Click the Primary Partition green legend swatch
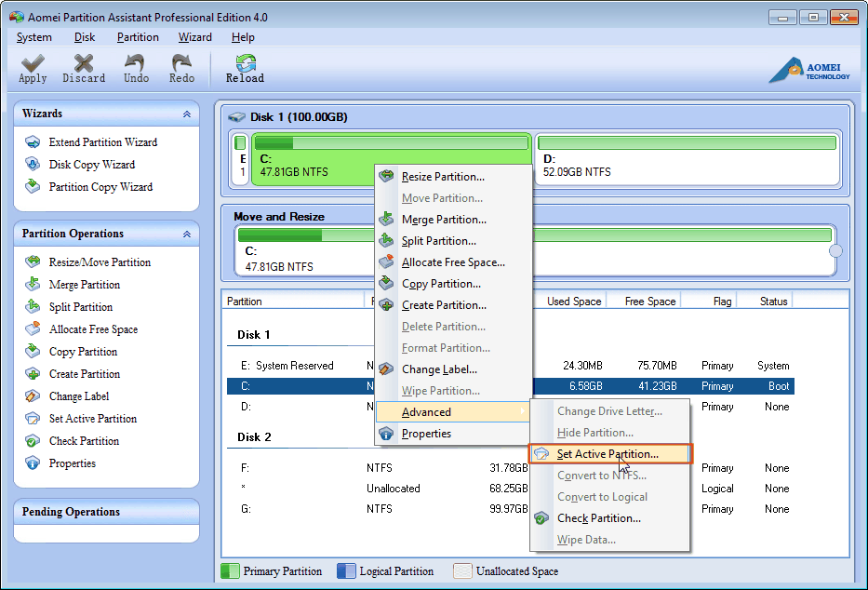Viewport: 868px width, 590px height. (x=230, y=570)
